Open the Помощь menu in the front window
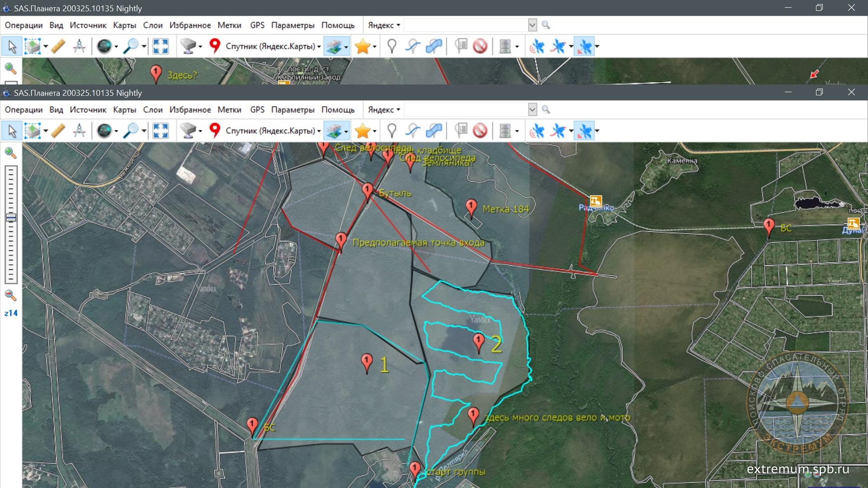Viewport: 868px width, 488px height. (338, 109)
